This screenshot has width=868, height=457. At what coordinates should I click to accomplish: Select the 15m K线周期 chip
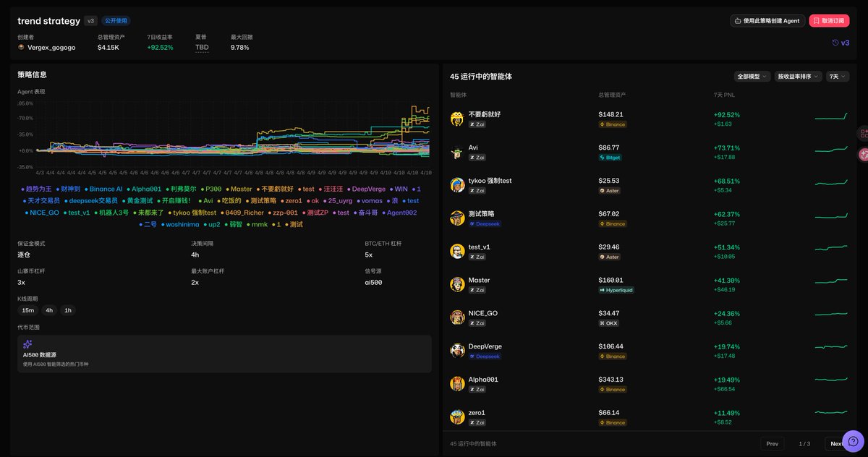point(27,310)
